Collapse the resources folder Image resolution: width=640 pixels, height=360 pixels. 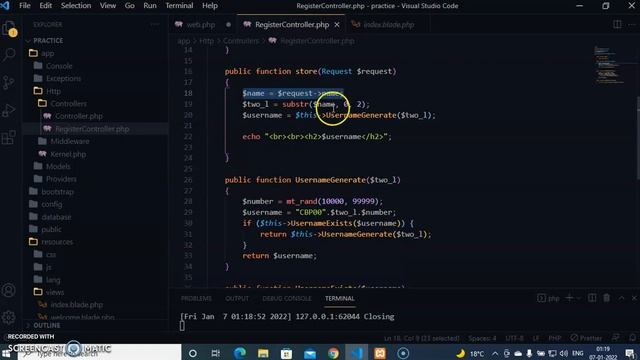[x=57, y=242]
